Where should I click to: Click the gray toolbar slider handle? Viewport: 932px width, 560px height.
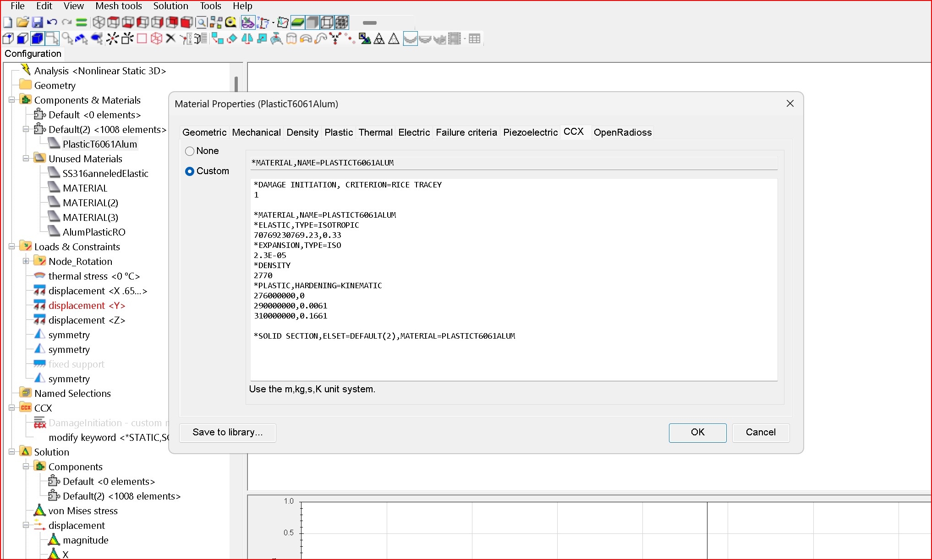pyautogui.click(x=369, y=22)
